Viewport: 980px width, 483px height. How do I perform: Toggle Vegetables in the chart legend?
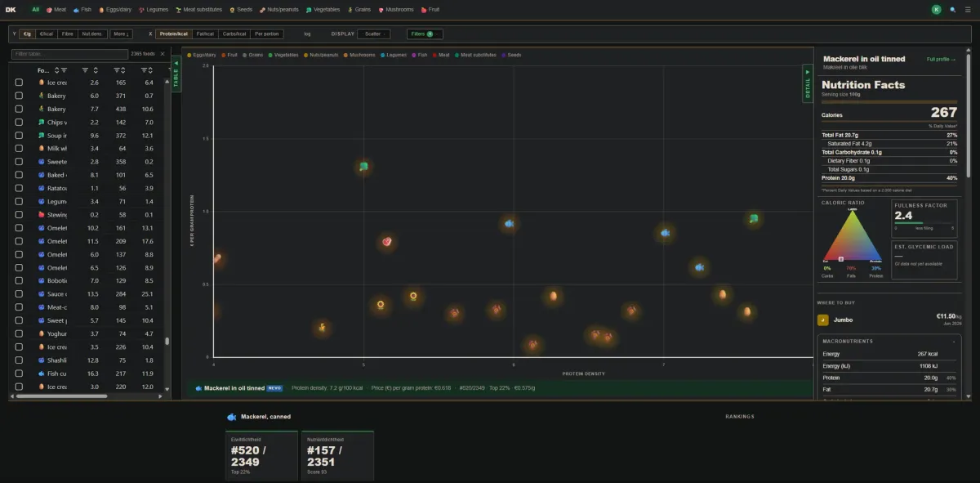tap(283, 55)
